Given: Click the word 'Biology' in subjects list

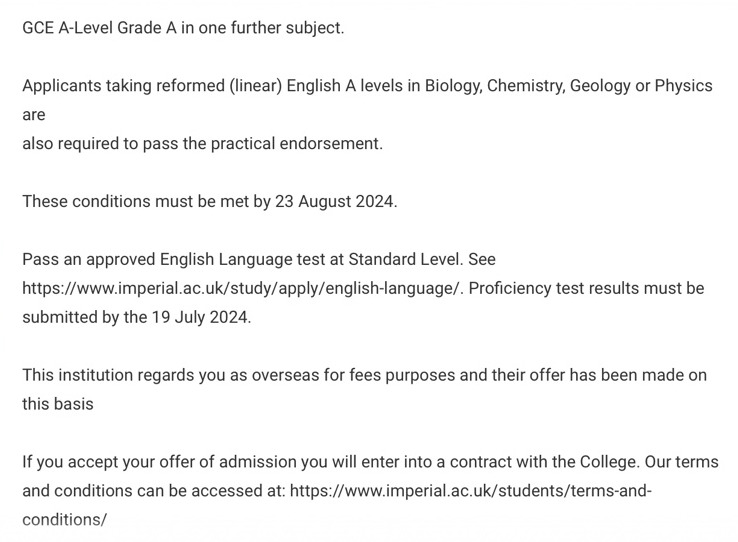Looking at the screenshot, I should tap(453, 86).
